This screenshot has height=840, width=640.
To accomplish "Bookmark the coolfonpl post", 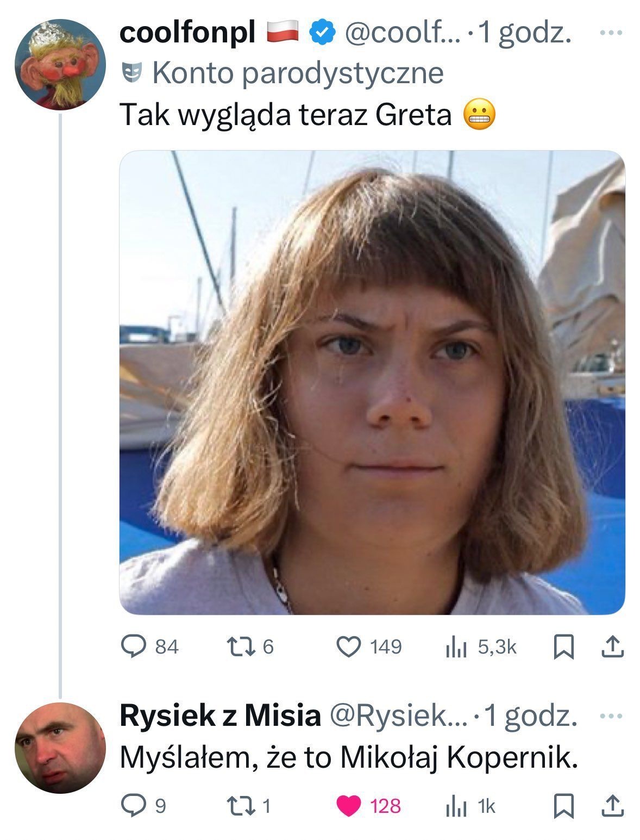I will [x=563, y=646].
